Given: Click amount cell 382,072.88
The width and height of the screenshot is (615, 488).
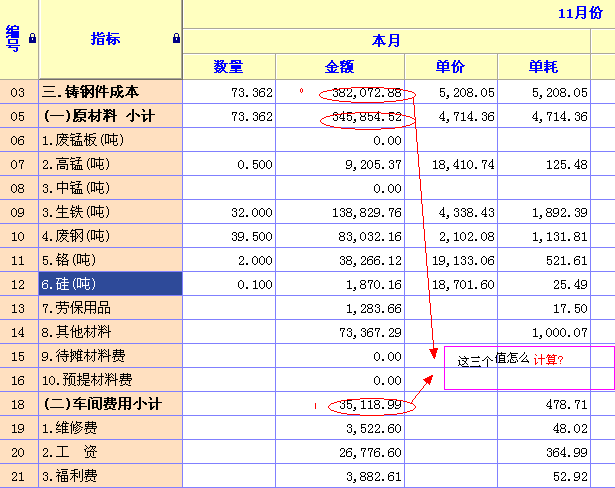Looking at the screenshot, I should (340, 93).
